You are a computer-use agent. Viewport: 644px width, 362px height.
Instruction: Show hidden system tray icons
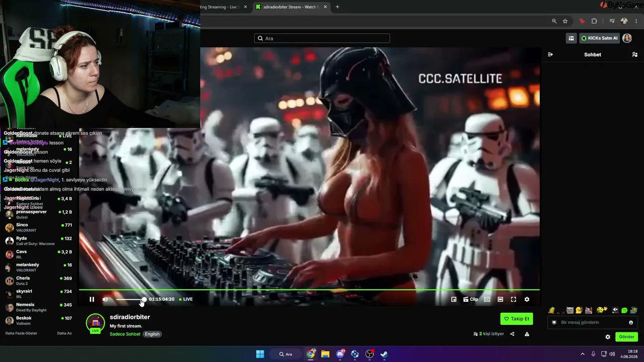click(x=583, y=354)
